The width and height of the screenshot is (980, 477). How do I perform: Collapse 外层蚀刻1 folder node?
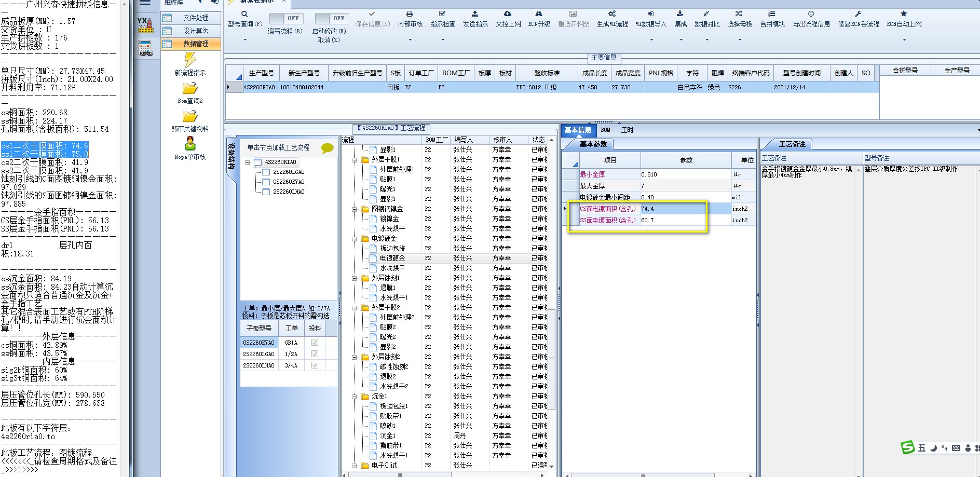pyautogui.click(x=355, y=278)
